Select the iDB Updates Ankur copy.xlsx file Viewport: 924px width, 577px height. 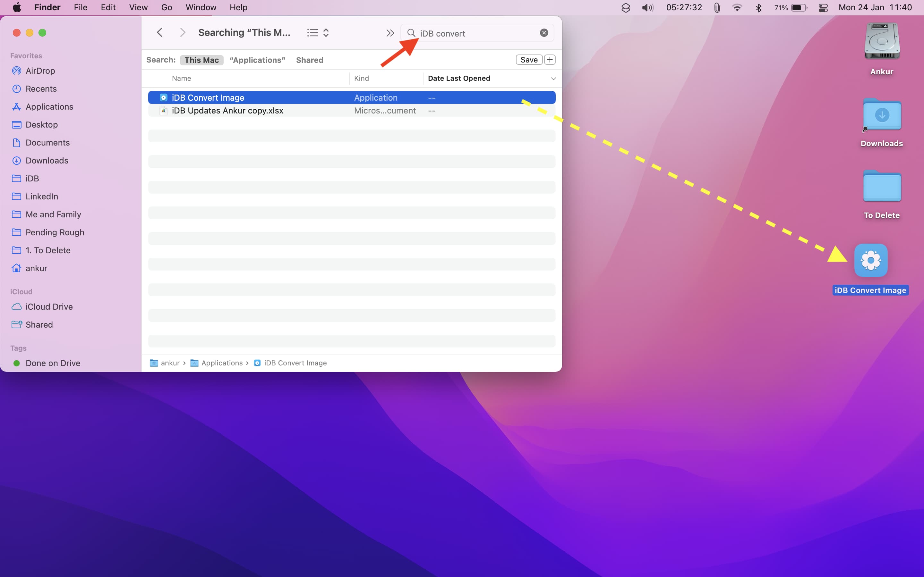227,110
